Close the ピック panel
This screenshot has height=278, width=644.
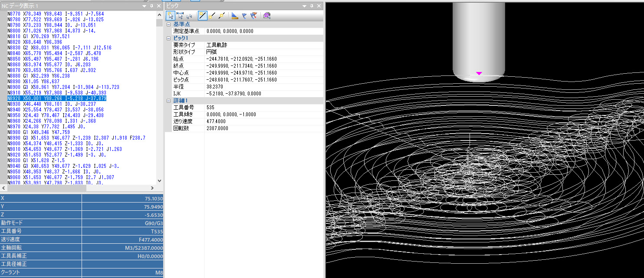click(319, 7)
